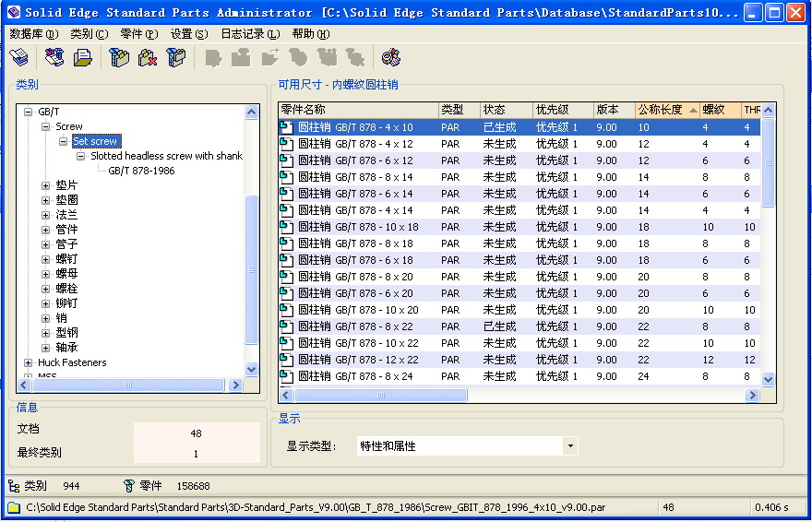The height and width of the screenshot is (522, 812).
Task: Expand the 垫片 tree node
Action: click(45, 185)
